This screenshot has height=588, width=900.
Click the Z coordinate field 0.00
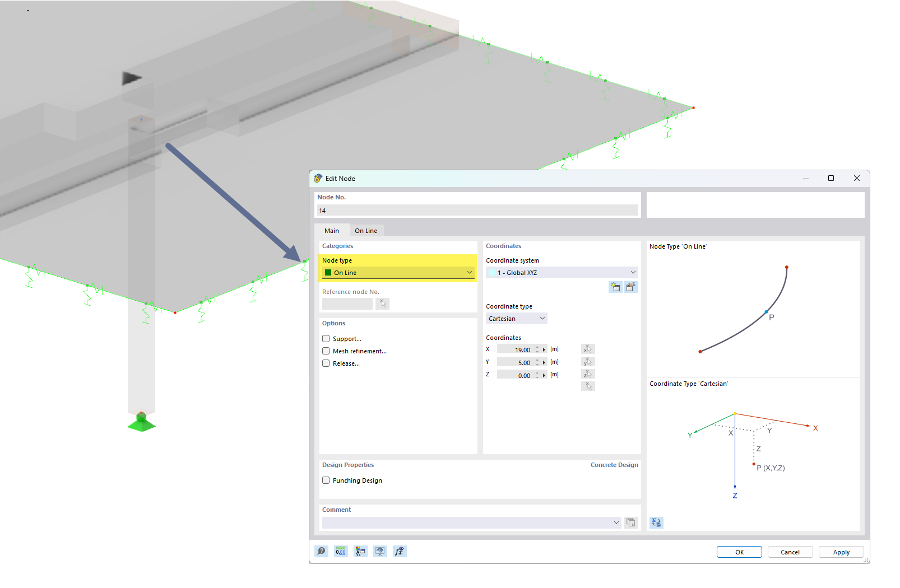[515, 376]
